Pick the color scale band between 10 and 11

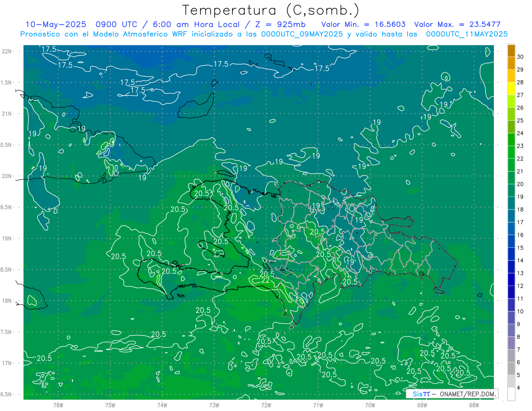(x=511, y=305)
